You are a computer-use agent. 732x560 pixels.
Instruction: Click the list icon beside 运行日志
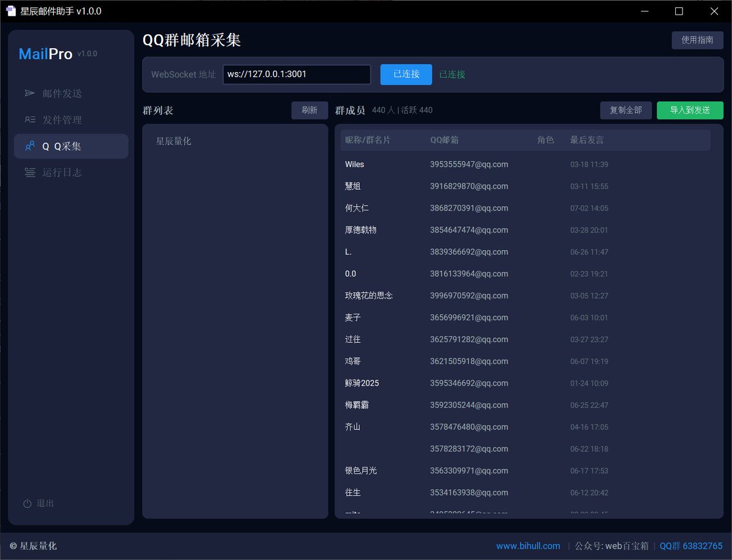[x=30, y=172]
